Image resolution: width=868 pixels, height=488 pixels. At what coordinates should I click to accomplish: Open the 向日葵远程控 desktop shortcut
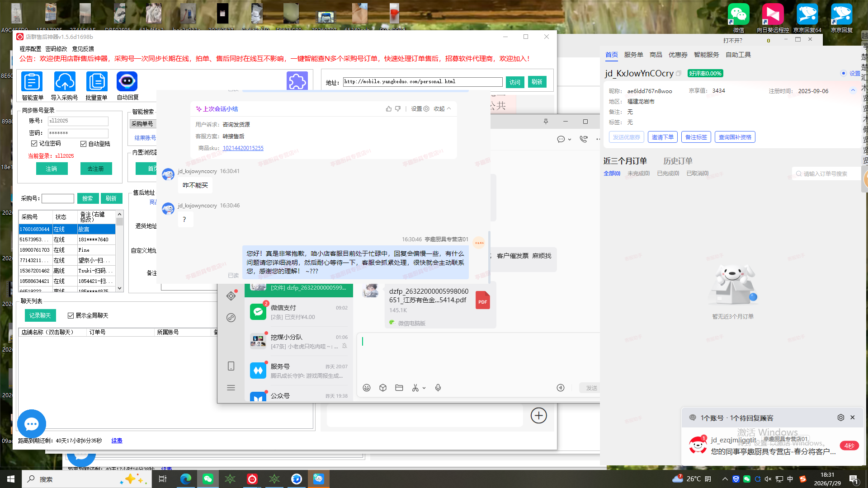[x=773, y=18]
